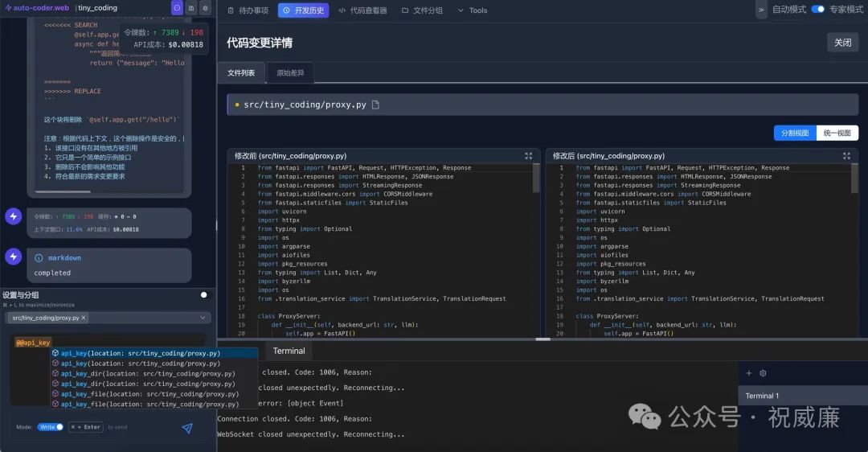Click the auto-coder.web logo
The height and width of the screenshot is (452, 868).
pos(37,8)
